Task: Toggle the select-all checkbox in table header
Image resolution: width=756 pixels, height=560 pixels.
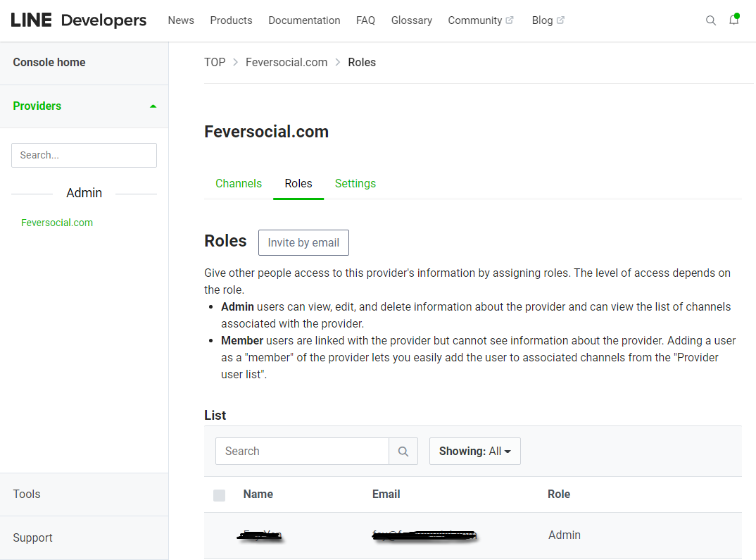Action: coord(220,495)
